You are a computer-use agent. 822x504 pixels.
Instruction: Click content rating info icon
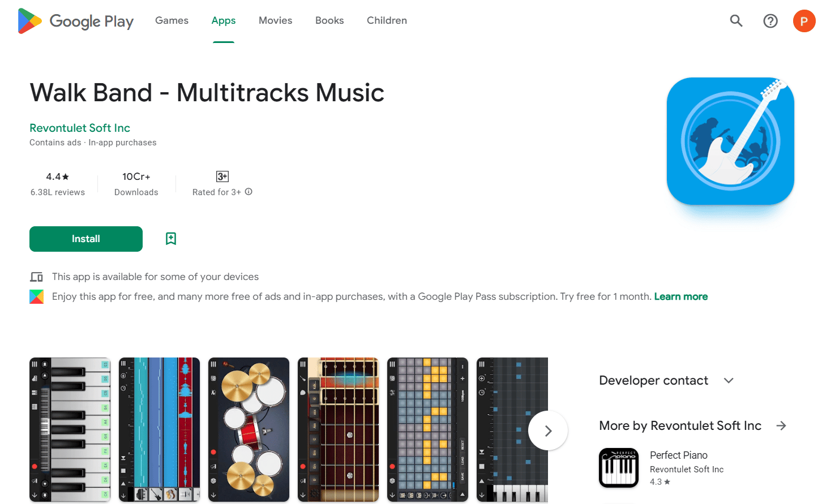click(x=249, y=192)
